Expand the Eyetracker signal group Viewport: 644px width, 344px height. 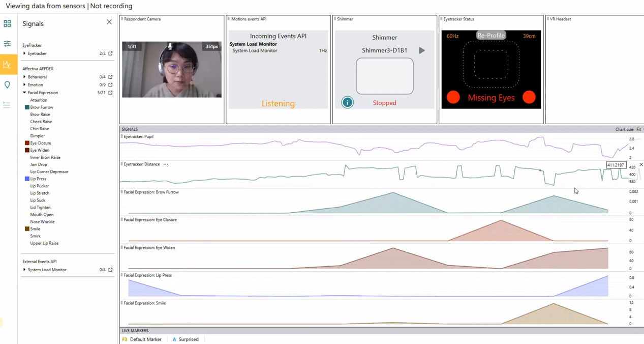coord(24,53)
